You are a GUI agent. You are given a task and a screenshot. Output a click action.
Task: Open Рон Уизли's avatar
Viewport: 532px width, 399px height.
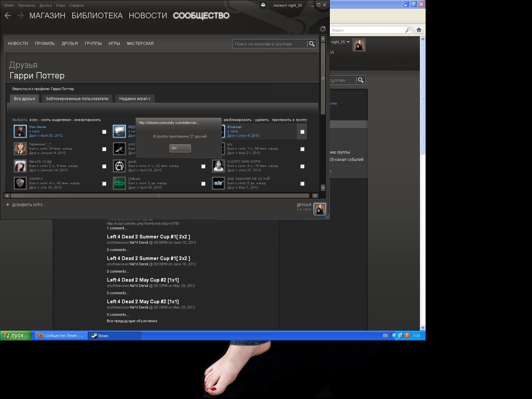point(20,131)
